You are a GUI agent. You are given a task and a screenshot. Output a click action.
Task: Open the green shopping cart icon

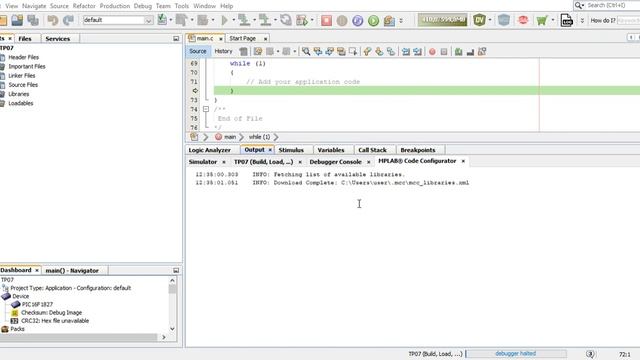[x=542, y=20]
